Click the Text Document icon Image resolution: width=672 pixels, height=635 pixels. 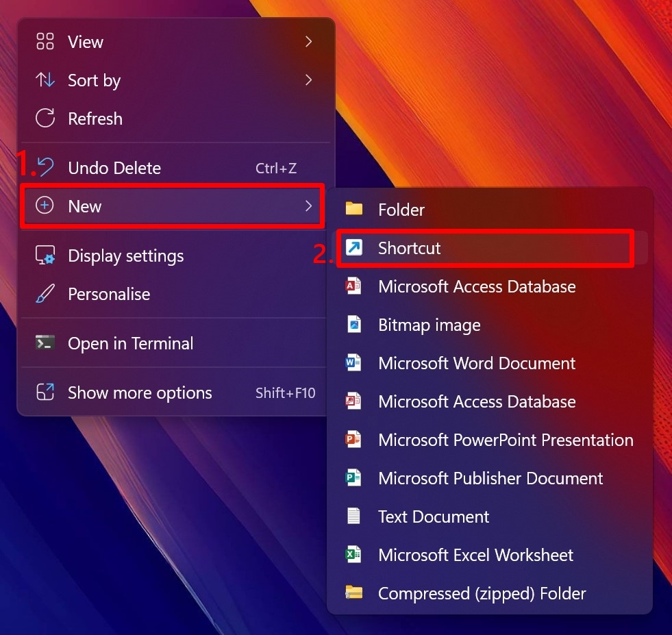tap(353, 516)
